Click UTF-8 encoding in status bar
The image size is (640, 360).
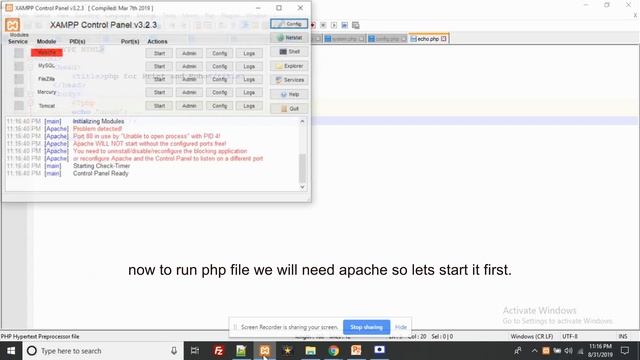(x=570, y=336)
